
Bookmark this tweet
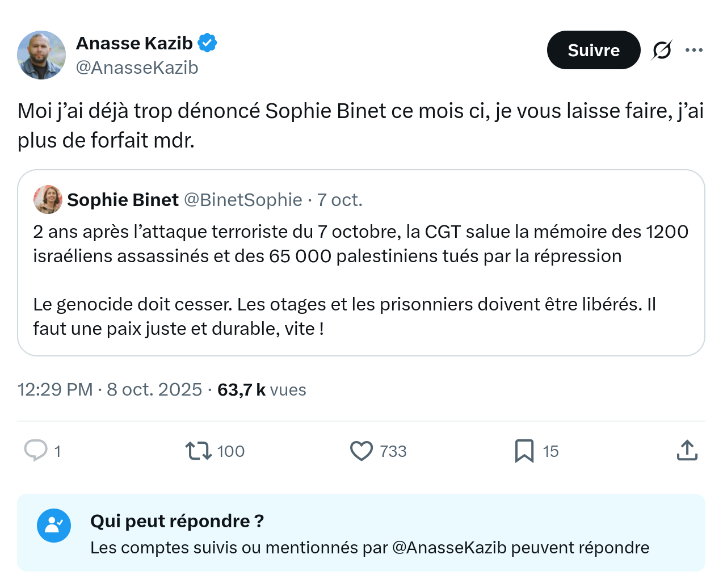coord(524,451)
